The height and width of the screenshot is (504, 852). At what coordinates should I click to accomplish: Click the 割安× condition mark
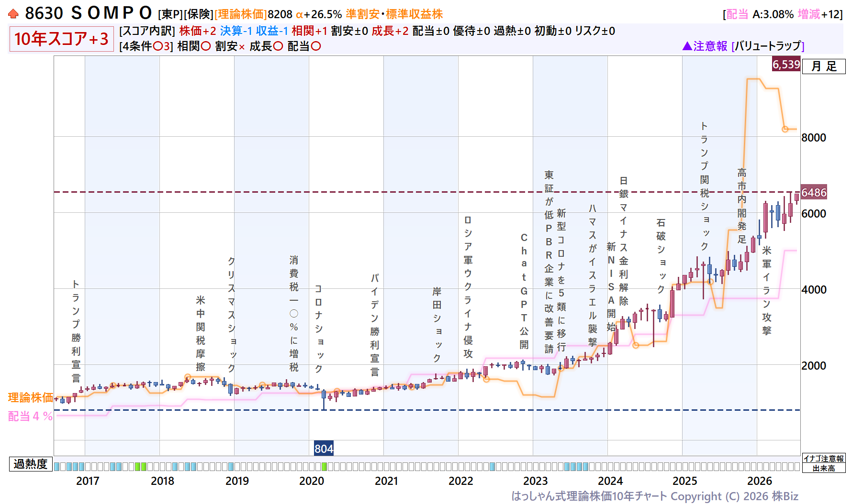click(x=242, y=47)
